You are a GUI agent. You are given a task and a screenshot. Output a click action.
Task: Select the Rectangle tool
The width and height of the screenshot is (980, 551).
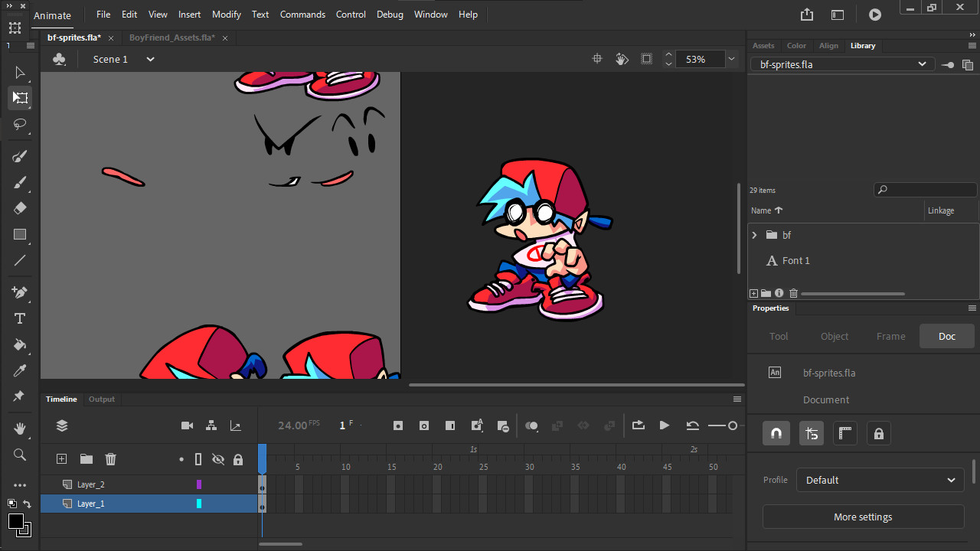coord(20,235)
